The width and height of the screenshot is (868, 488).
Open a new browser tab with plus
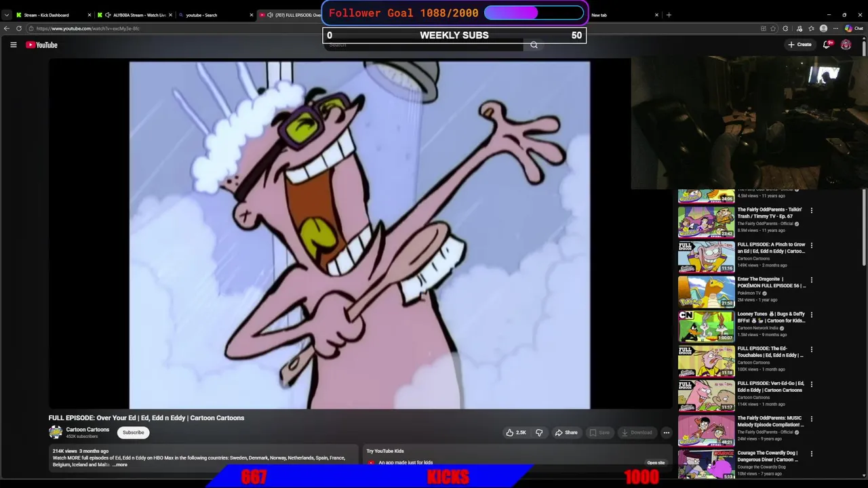(x=669, y=15)
